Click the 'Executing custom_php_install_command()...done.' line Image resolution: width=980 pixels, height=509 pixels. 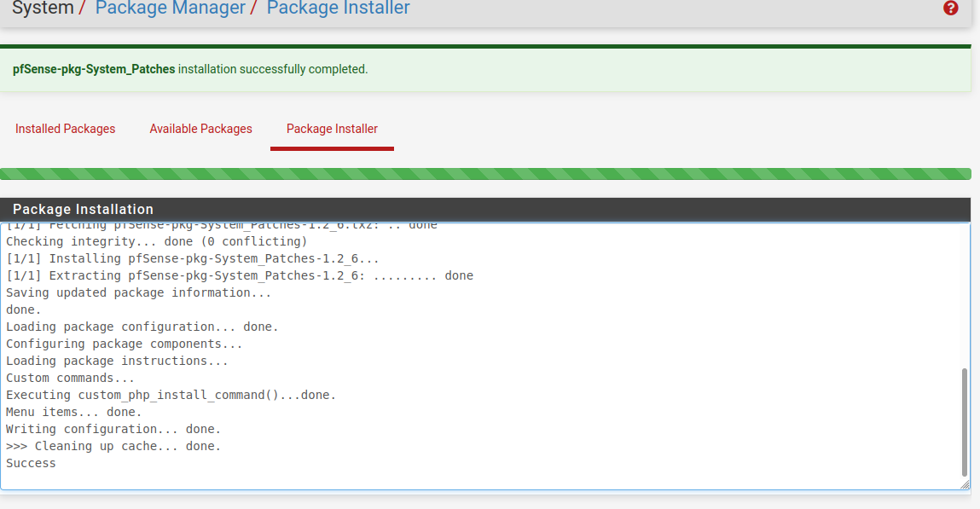coord(171,396)
